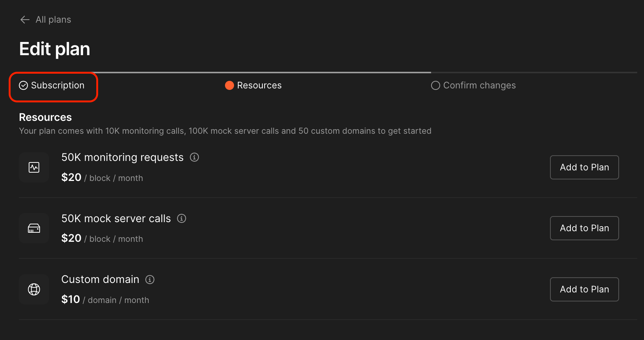Click the Edit plan heading
The image size is (644, 340).
coord(54,48)
